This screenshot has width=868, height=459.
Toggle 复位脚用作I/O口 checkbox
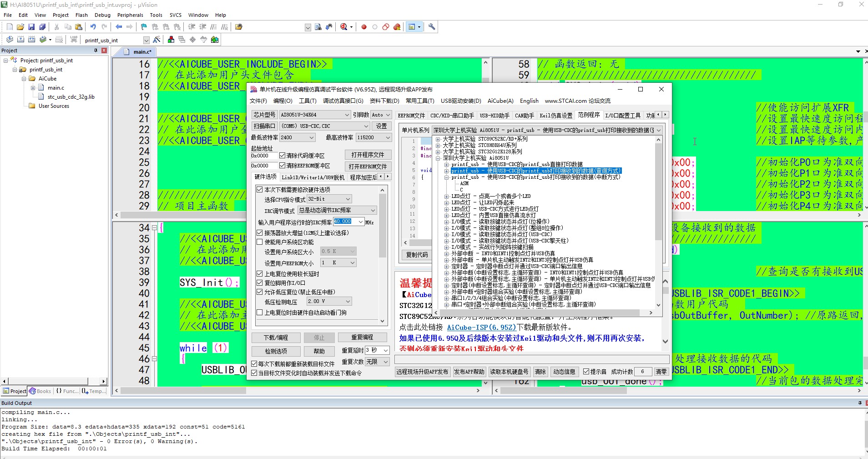(260, 282)
